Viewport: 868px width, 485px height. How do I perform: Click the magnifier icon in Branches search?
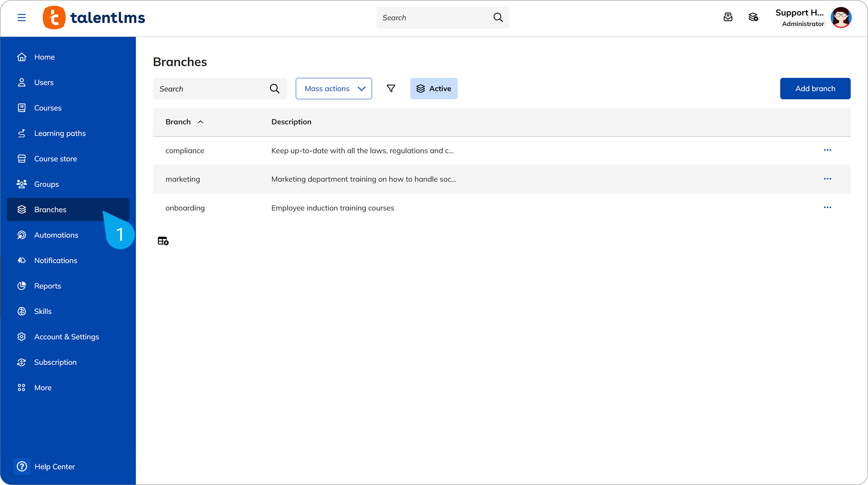(x=275, y=89)
